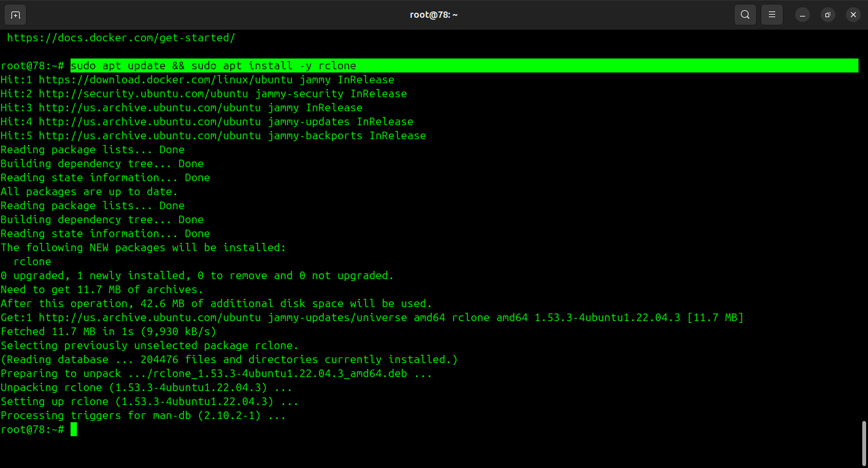Screen dimensions: 868x468
Task: Click 'All packages are up to date.'
Action: (90, 192)
